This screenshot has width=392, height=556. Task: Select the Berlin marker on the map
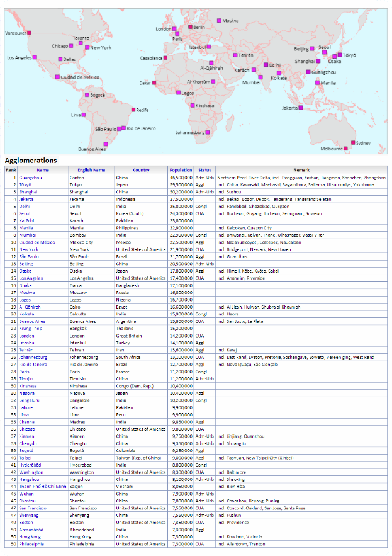coord(190,27)
